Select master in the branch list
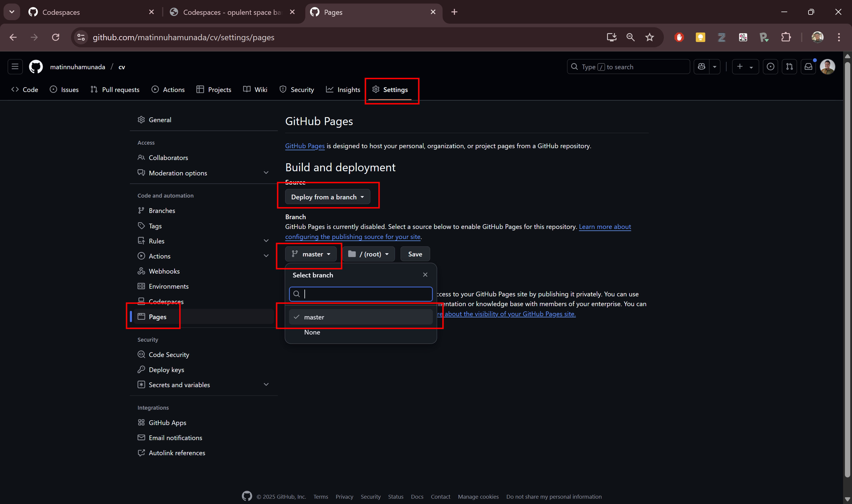Image resolution: width=852 pixels, height=504 pixels. (x=360, y=317)
